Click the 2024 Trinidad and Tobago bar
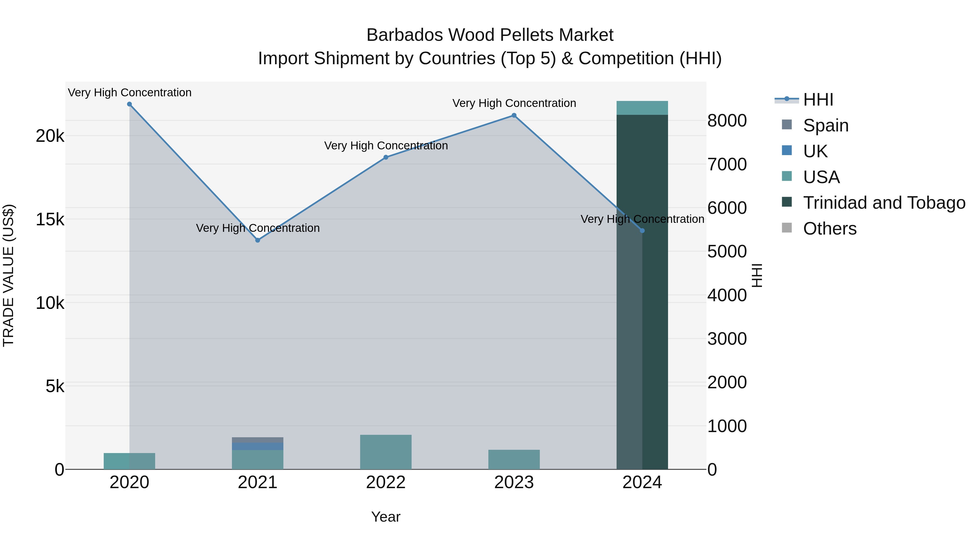The height and width of the screenshot is (551, 980). point(642,292)
